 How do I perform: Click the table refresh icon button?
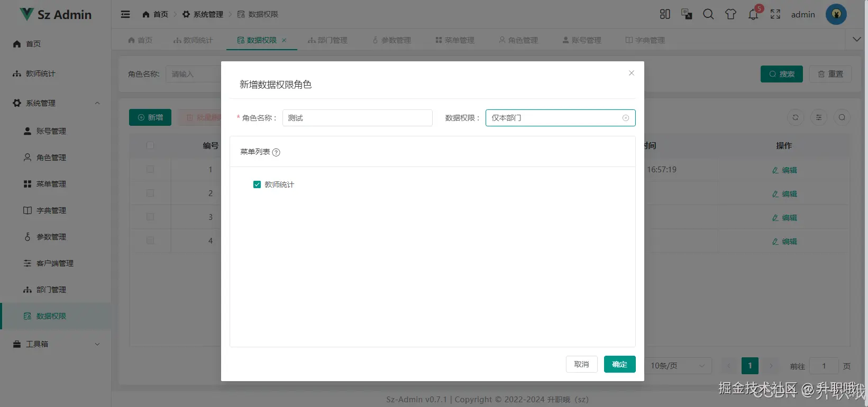tap(796, 117)
